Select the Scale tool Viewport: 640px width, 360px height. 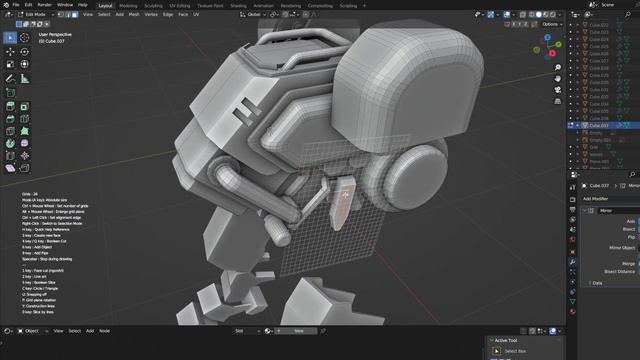10,64
